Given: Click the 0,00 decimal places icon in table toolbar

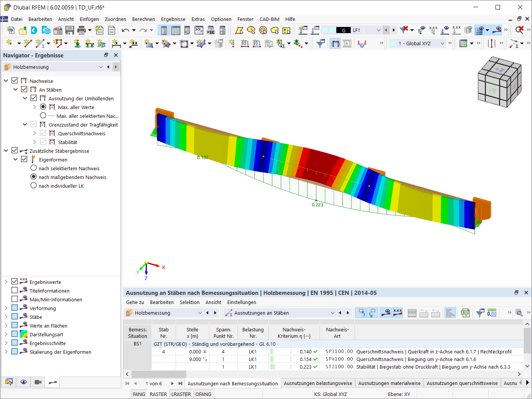Looking at the screenshot, I should pyautogui.click(x=492, y=313).
